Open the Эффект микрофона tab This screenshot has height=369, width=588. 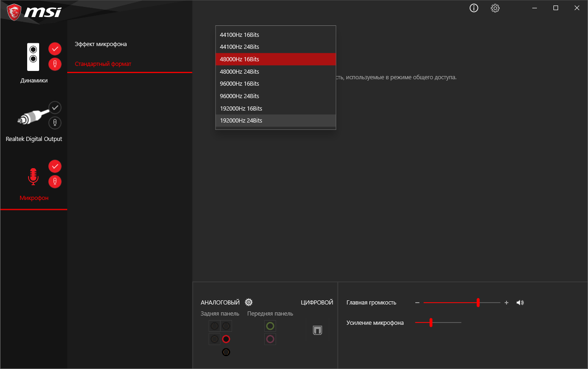(101, 44)
